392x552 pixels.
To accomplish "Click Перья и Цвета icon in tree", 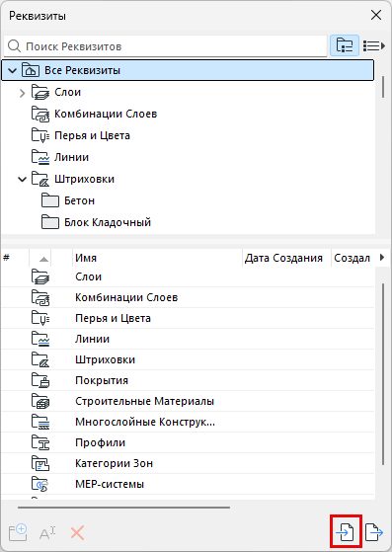I will point(40,135).
